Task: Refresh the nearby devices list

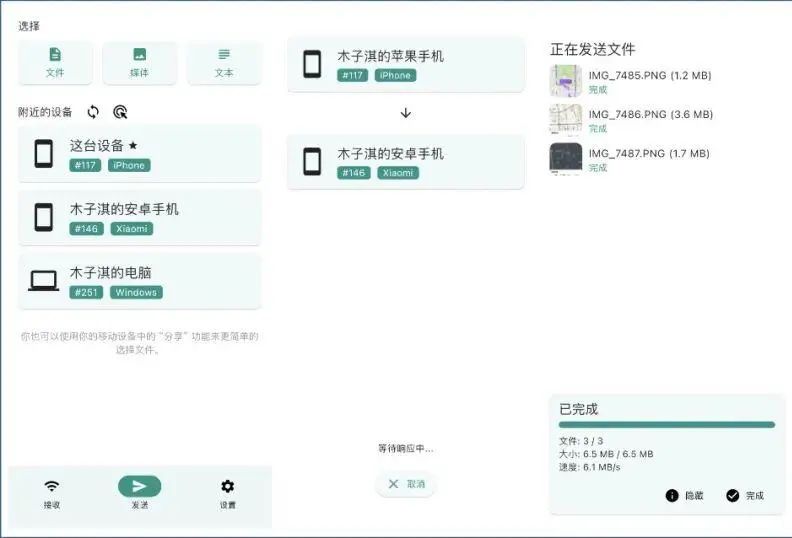Action: pos(93,112)
